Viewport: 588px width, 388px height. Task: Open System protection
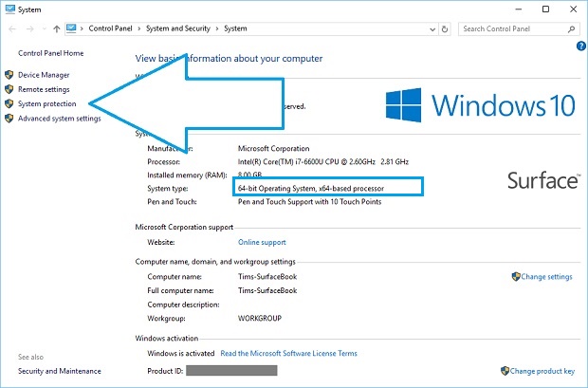[x=47, y=104]
